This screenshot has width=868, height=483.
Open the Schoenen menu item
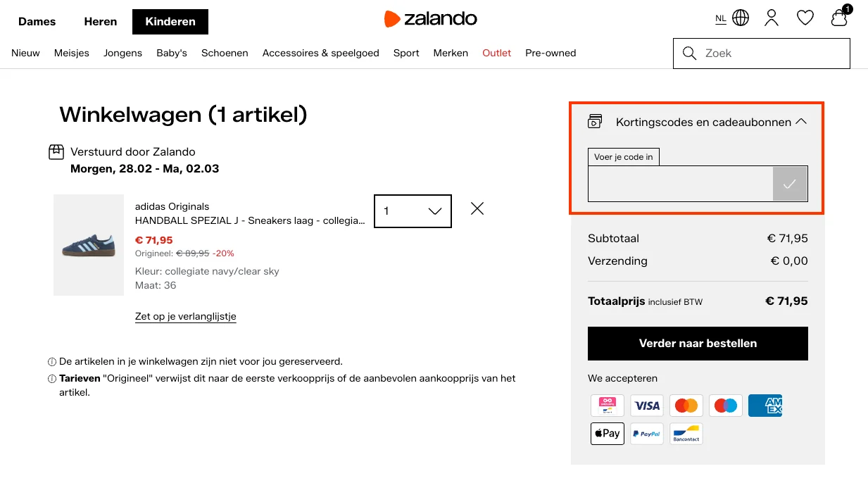[225, 53]
